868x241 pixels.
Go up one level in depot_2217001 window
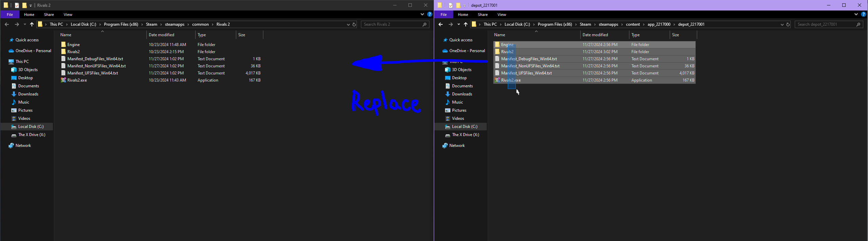tap(466, 24)
